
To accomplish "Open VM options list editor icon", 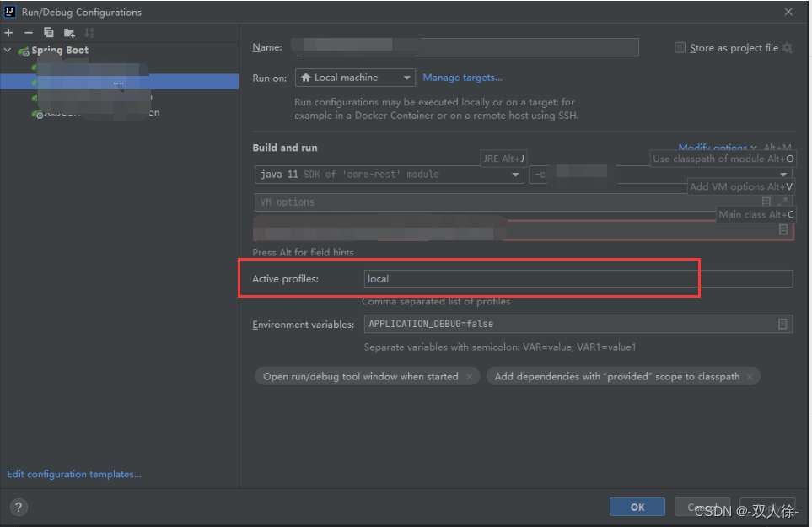I will click(766, 202).
